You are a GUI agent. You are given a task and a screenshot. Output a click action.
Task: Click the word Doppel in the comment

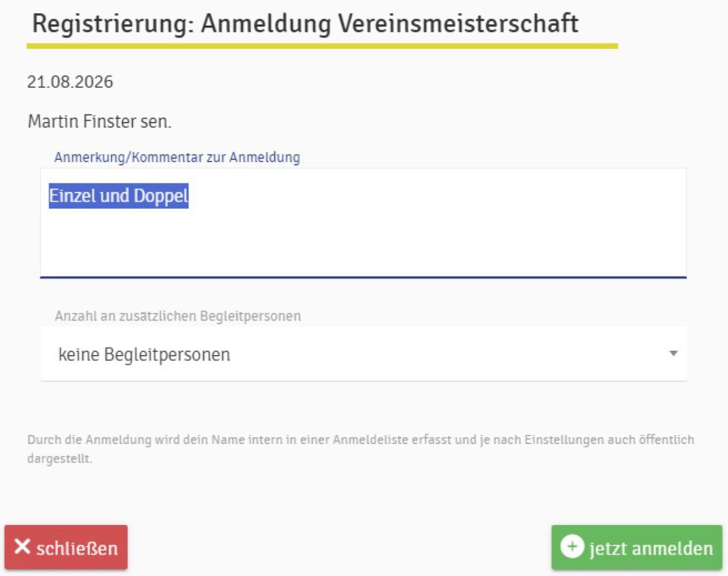(161, 196)
